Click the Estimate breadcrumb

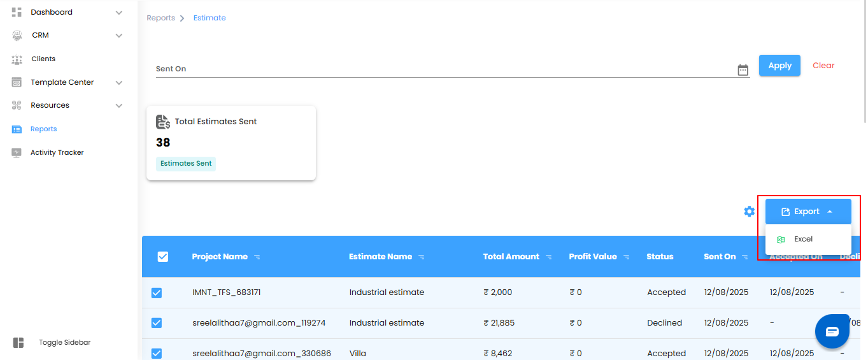(210, 18)
